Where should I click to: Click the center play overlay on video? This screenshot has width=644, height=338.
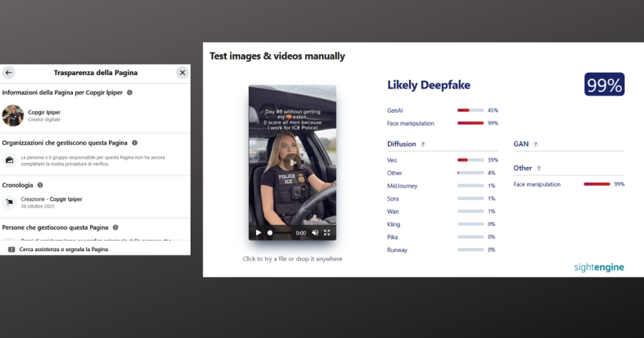pyautogui.click(x=292, y=162)
